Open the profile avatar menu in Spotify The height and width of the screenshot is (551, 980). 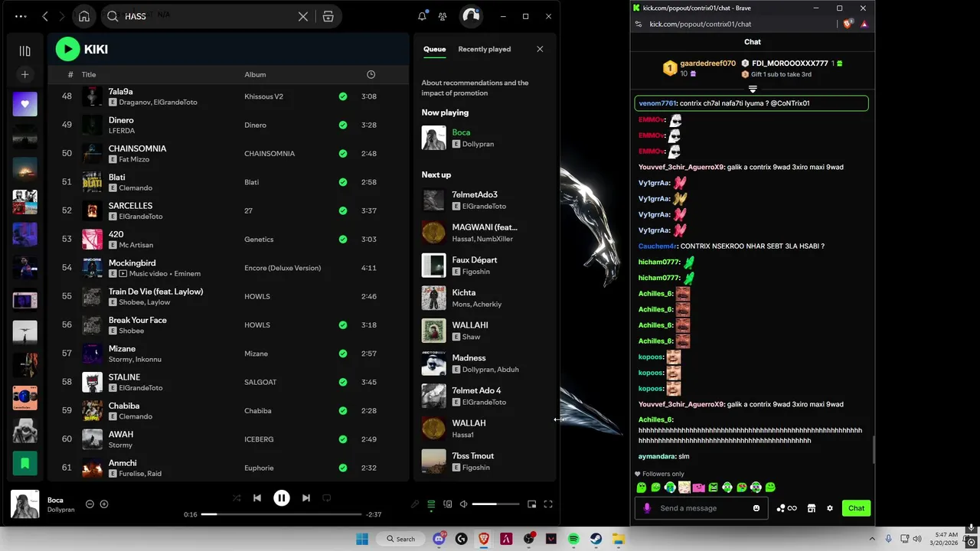470,16
